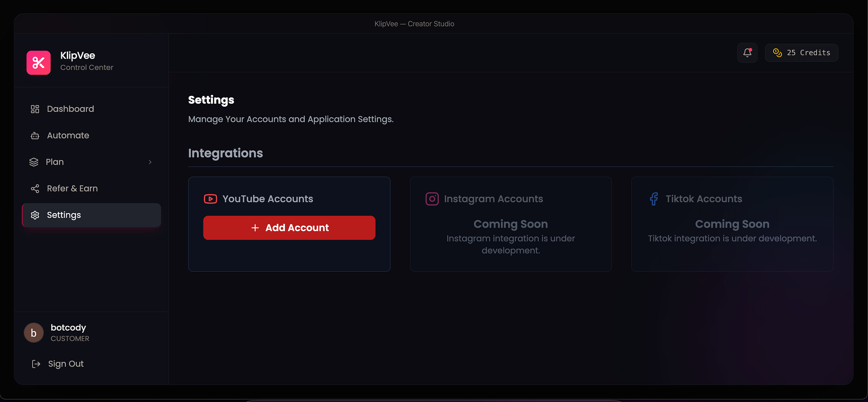The image size is (868, 402).
Task: Expand the Plan submenu chevron
Action: coord(150,162)
